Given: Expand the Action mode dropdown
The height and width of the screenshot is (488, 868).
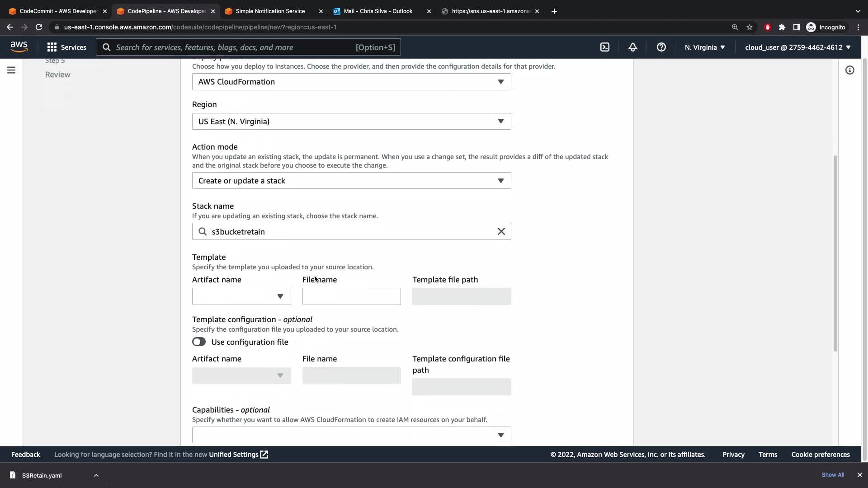Looking at the screenshot, I should point(351,181).
